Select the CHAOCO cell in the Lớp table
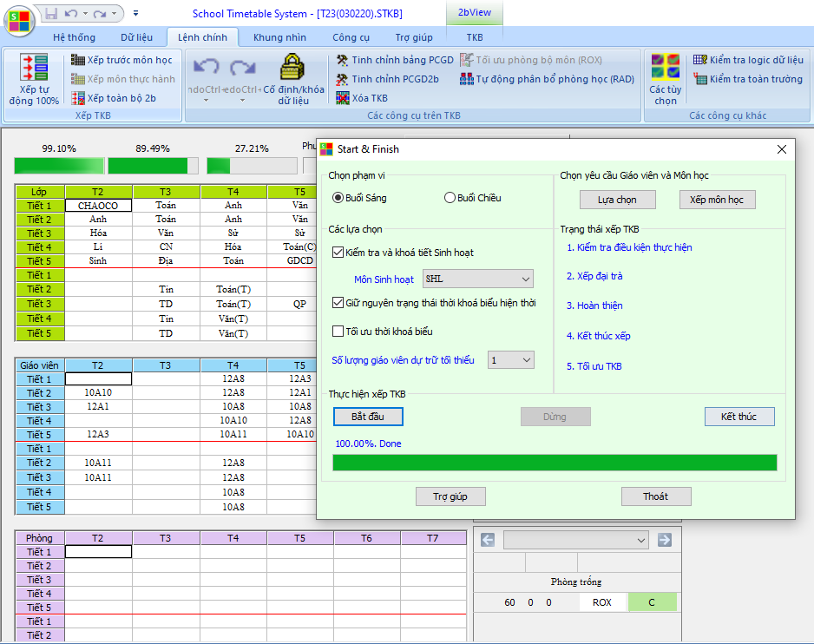The image size is (814, 644). tap(98, 206)
